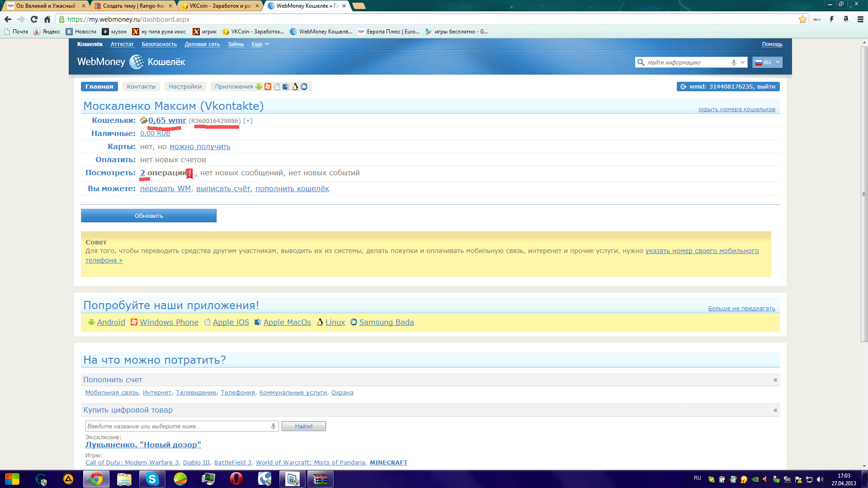Open the WinRAR icon on the taskbar

tap(321, 479)
